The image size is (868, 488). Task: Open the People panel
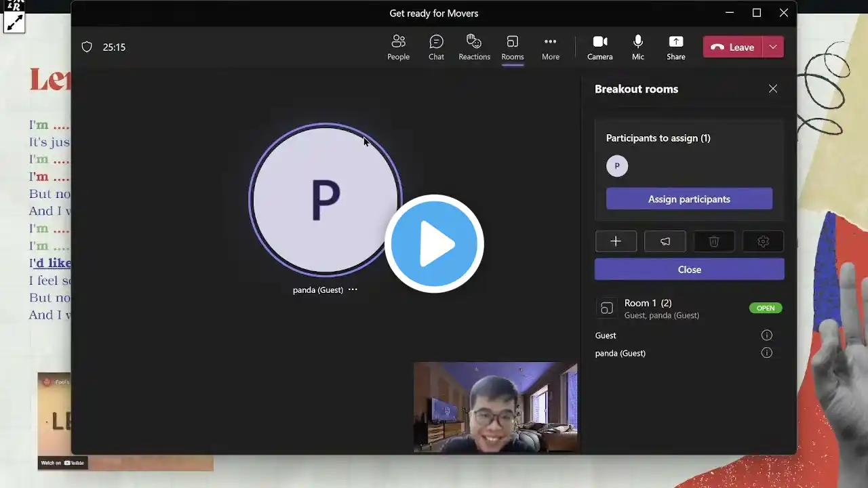tap(398, 47)
